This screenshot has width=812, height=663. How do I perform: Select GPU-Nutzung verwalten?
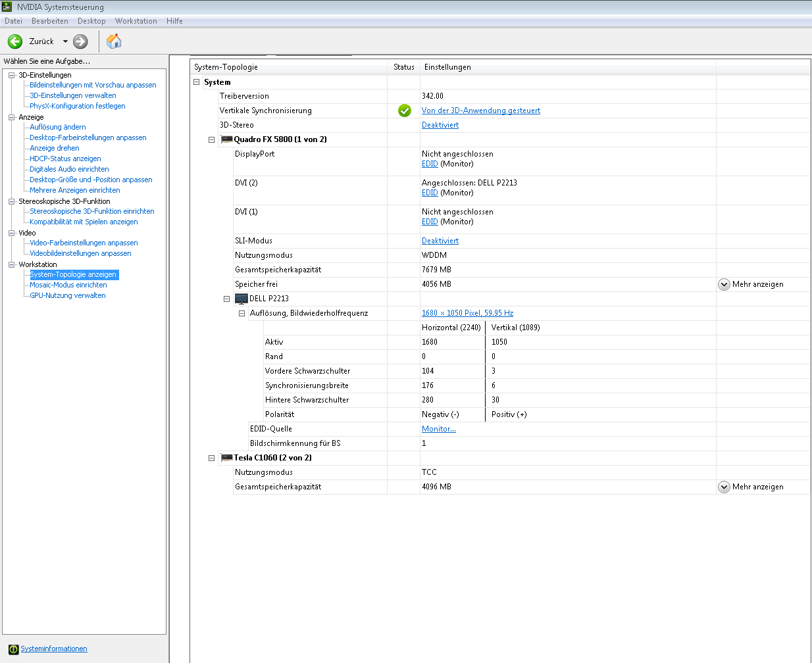point(68,295)
